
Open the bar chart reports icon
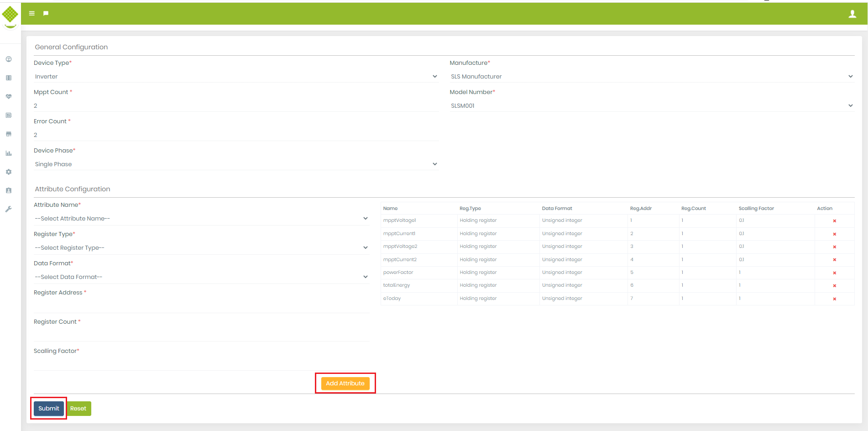[9, 153]
